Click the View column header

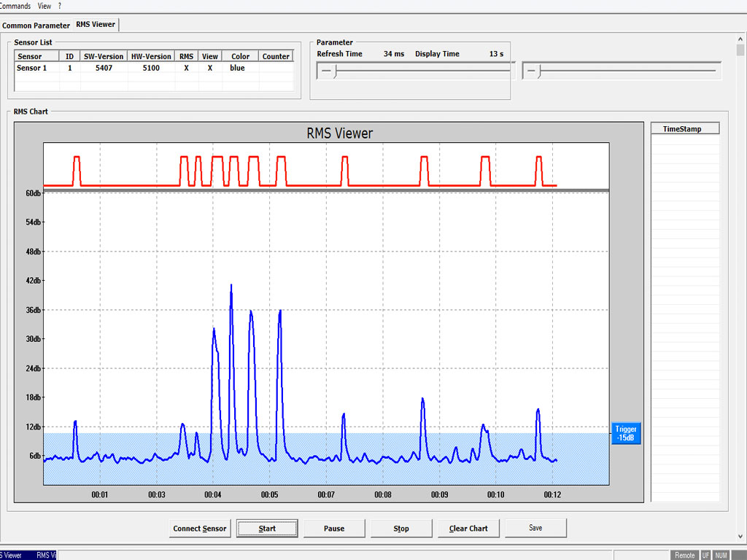point(209,56)
